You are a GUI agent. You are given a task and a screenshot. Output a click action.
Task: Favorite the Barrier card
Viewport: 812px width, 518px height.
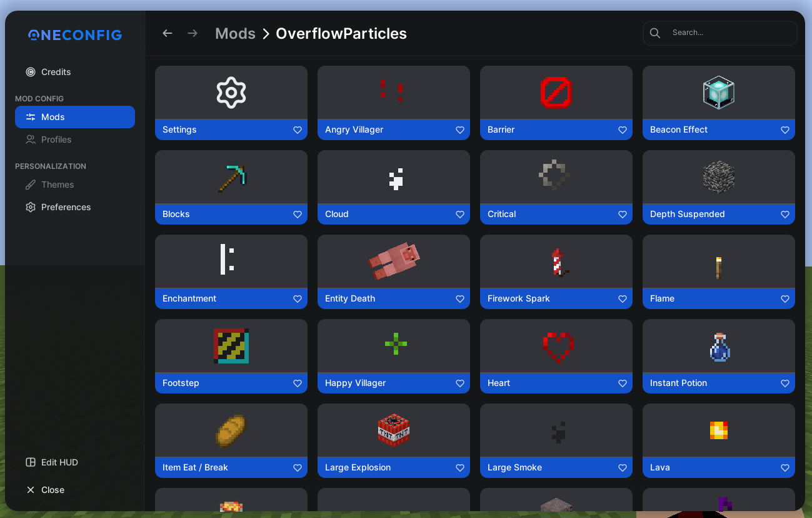[x=623, y=130]
